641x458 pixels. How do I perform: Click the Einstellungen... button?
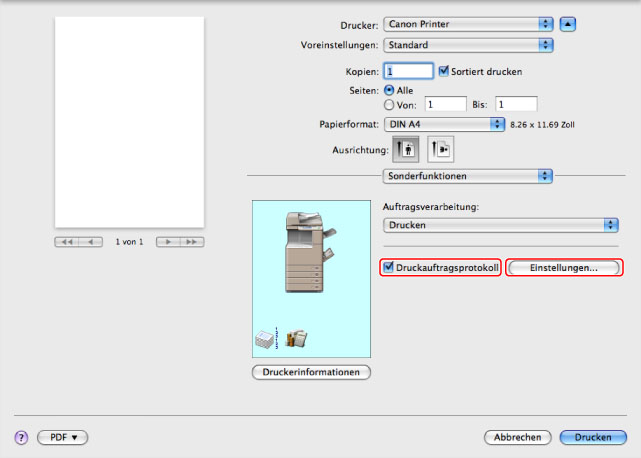[564, 268]
